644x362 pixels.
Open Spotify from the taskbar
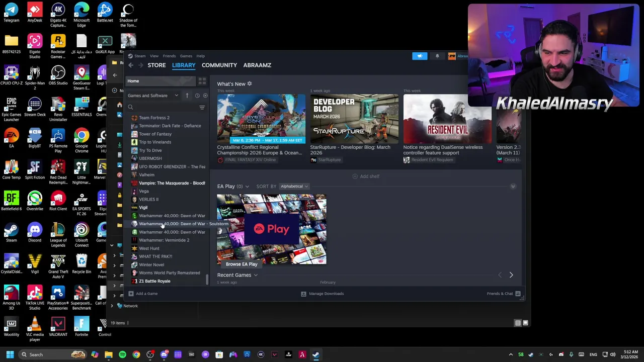click(x=122, y=354)
